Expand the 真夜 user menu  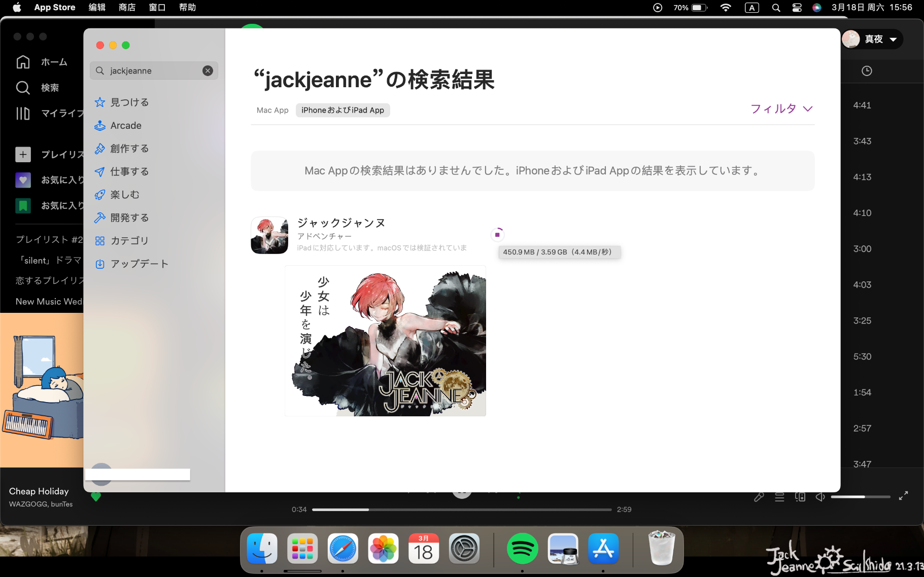(x=872, y=39)
